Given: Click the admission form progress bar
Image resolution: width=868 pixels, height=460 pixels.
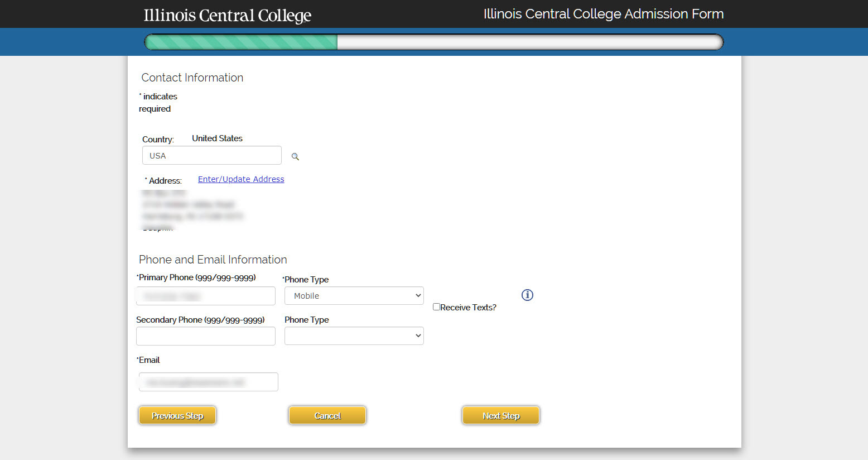Looking at the screenshot, I should click(x=434, y=42).
